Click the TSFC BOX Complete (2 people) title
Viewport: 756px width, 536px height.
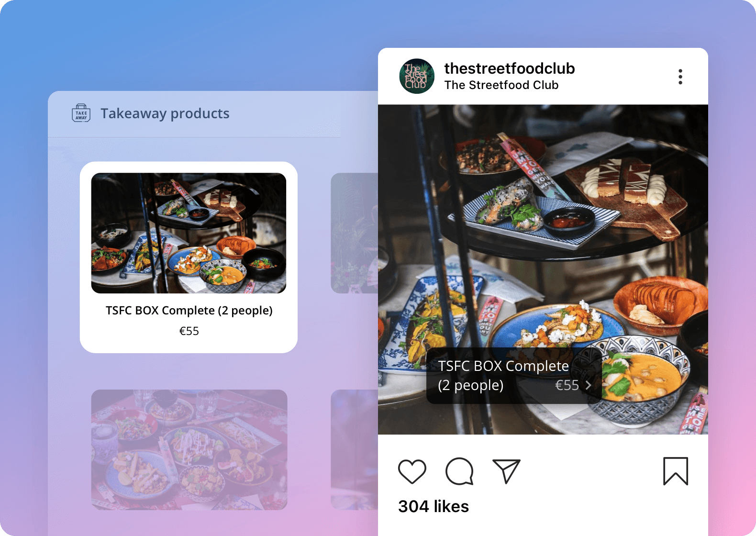click(189, 311)
